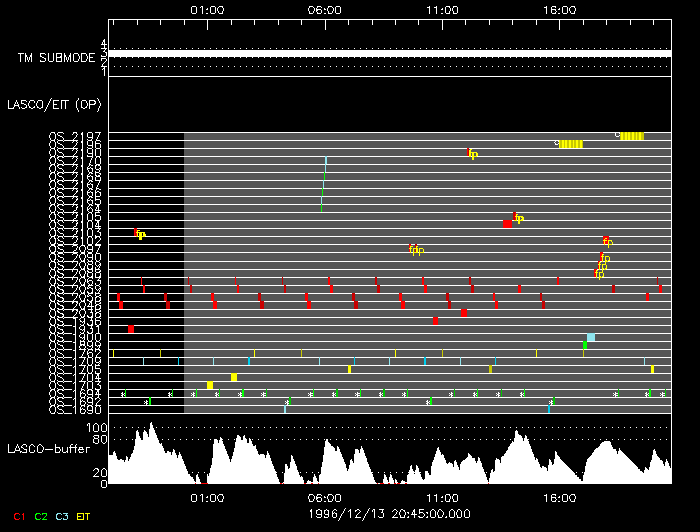Select the fp marker inside the black region
Image resolution: width=700 pixels, height=532 pixels.
point(140,234)
